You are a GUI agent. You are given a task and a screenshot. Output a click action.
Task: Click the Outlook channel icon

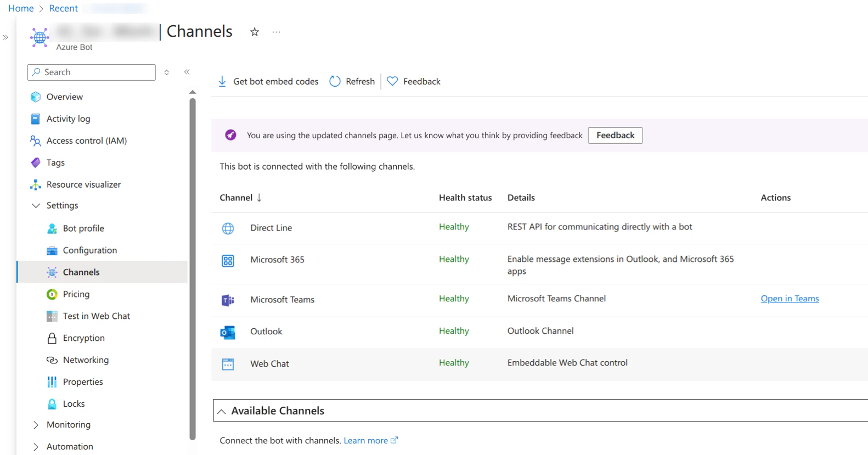tap(228, 332)
